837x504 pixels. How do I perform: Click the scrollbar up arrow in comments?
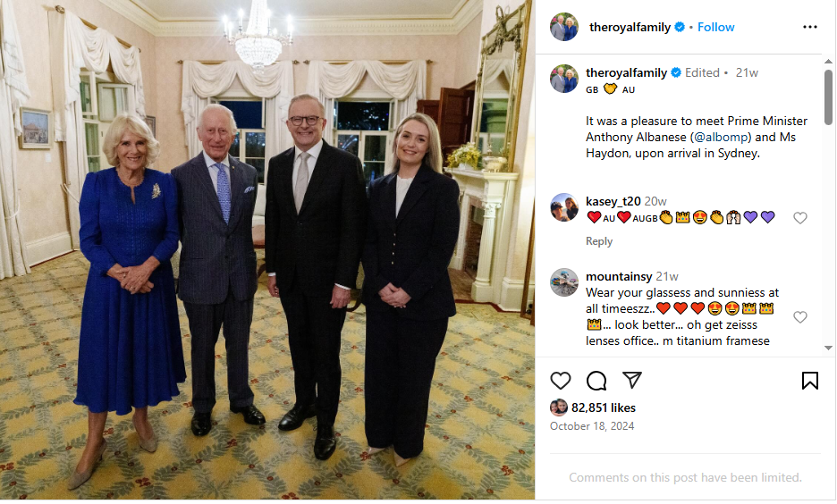click(x=828, y=62)
